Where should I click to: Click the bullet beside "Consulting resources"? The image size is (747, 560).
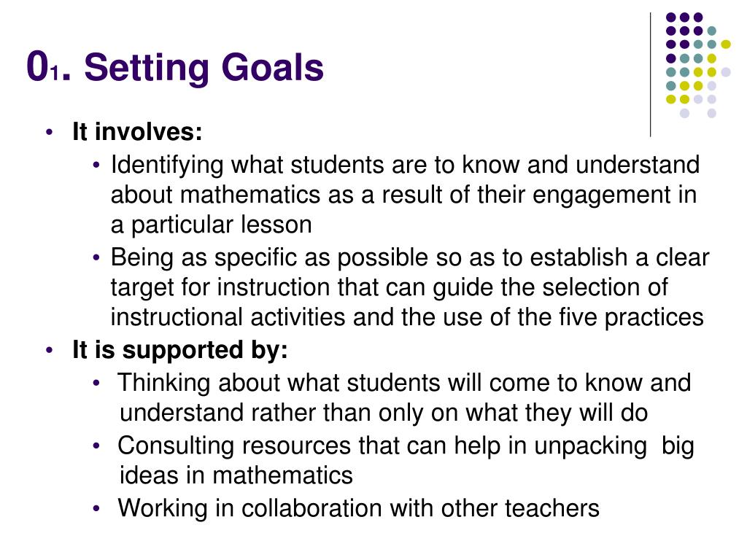click(x=97, y=446)
